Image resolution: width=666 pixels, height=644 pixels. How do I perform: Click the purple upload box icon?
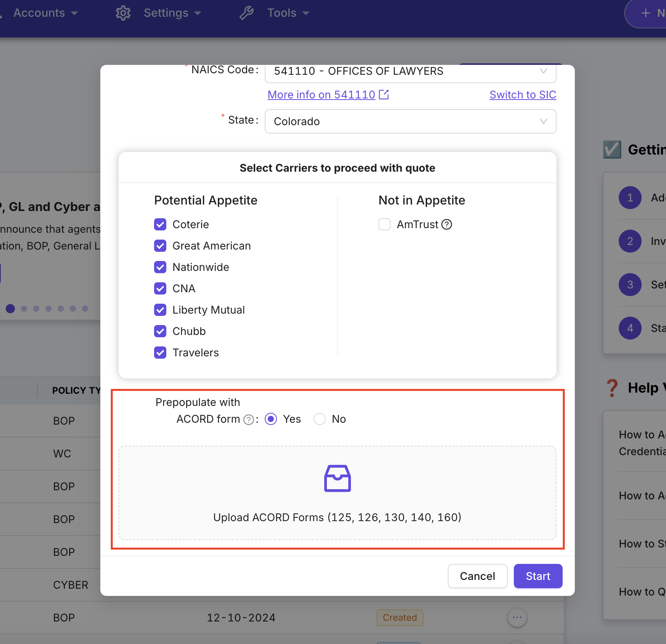[x=338, y=478]
